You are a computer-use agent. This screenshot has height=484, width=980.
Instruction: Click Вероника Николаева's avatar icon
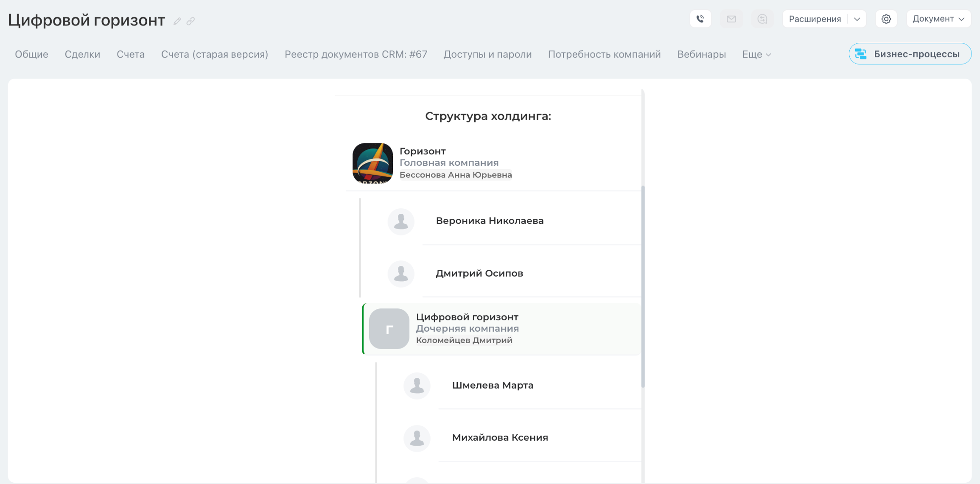click(x=400, y=221)
